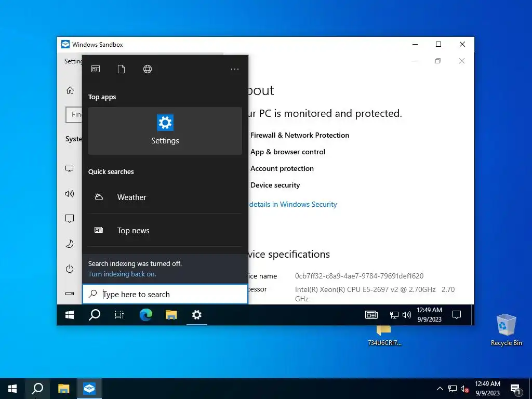Focus the Type here to search box

pos(165,294)
